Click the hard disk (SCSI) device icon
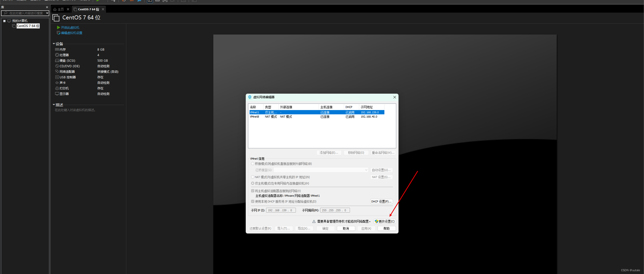Viewport: 644px width, 274px height. tap(57, 61)
